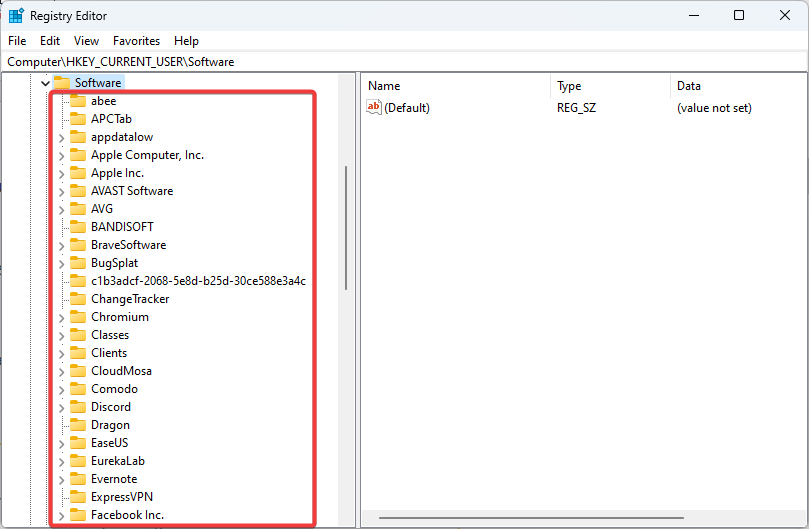Select the (Default) value name

pyautogui.click(x=407, y=107)
